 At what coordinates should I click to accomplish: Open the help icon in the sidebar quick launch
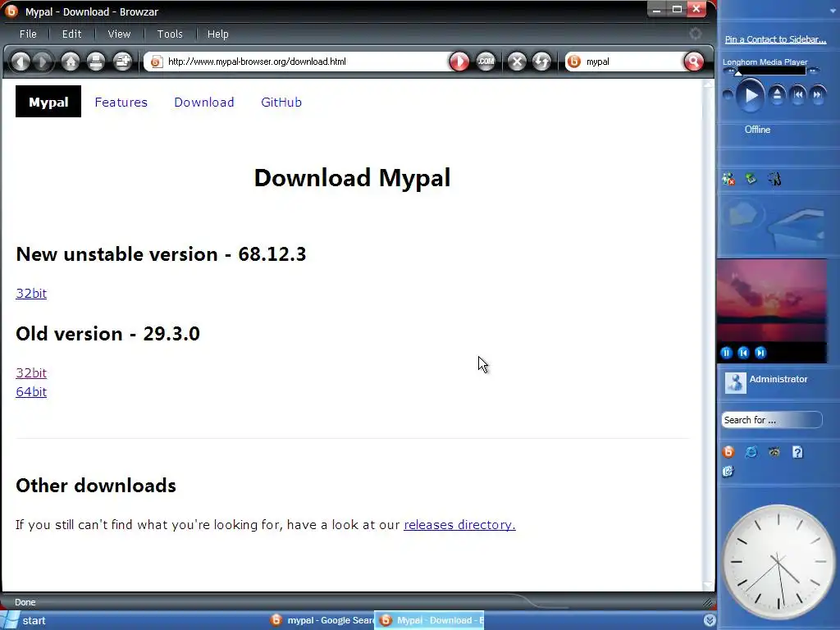click(797, 452)
